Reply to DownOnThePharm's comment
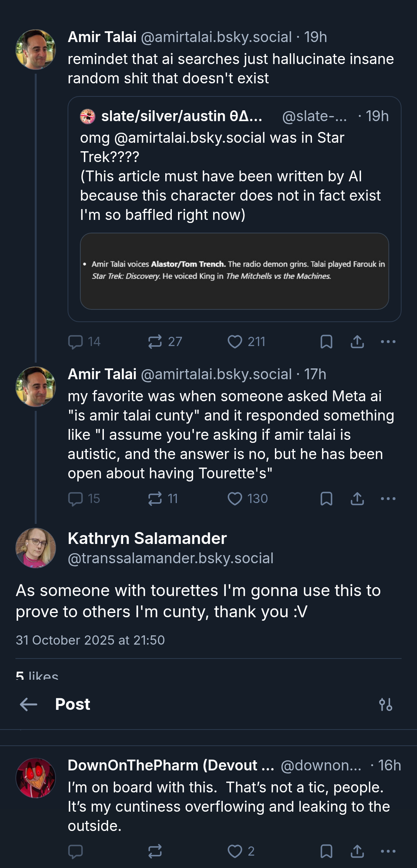The image size is (417, 868). point(75,851)
